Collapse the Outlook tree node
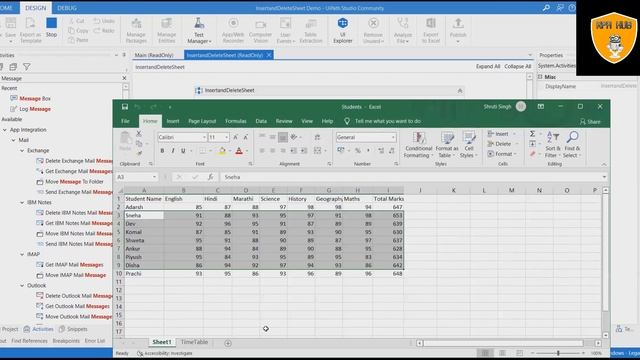Viewport: 640px width, 360px height. pyautogui.click(x=22, y=286)
